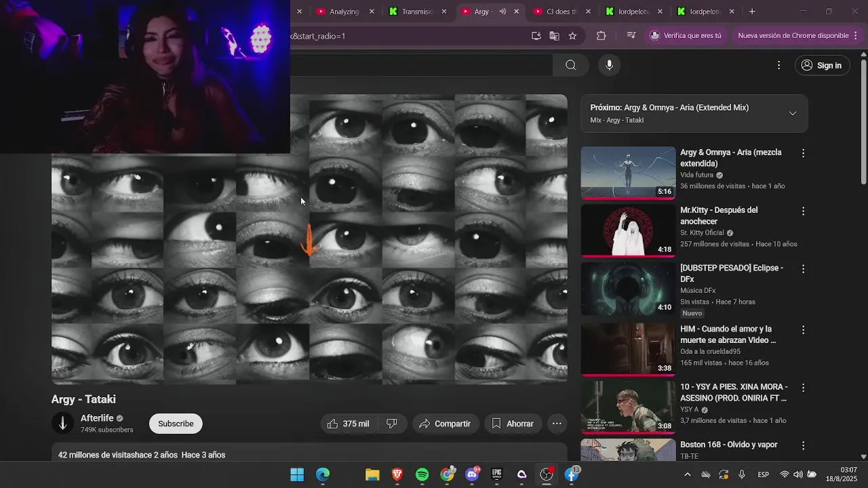Open more actions menu next to Ahorrar
The height and width of the screenshot is (488, 868).
(557, 424)
